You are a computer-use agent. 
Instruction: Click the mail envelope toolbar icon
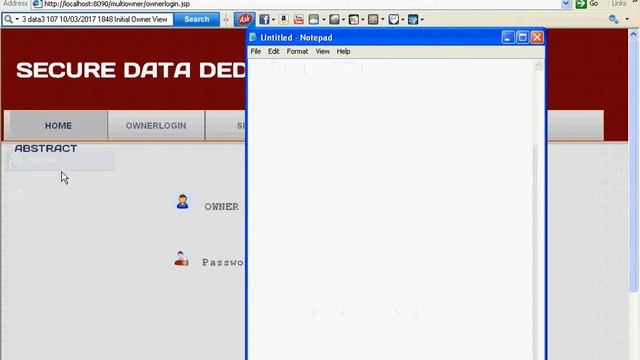pyautogui.click(x=334, y=19)
